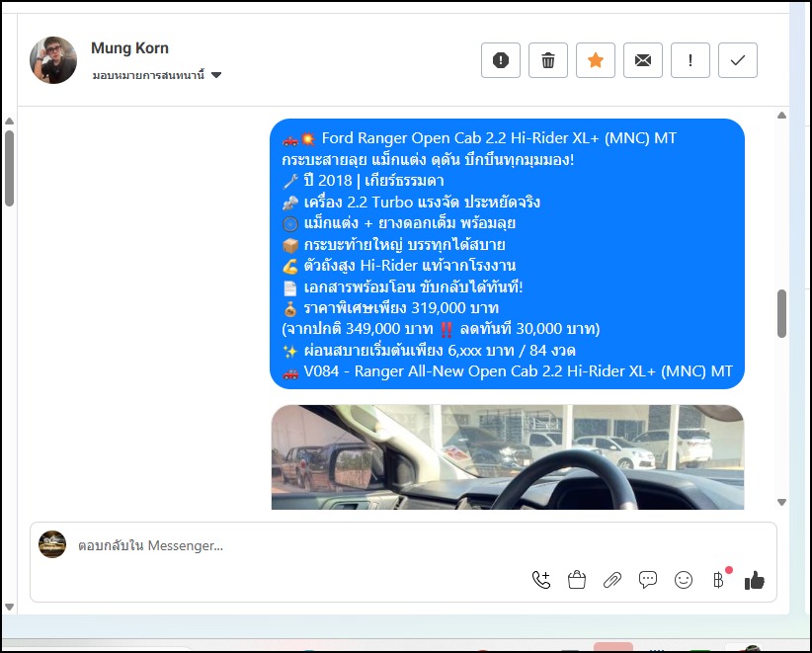Image resolution: width=812 pixels, height=653 pixels.
Task: Toggle the orange star follow-up marker
Action: pyautogui.click(x=596, y=60)
